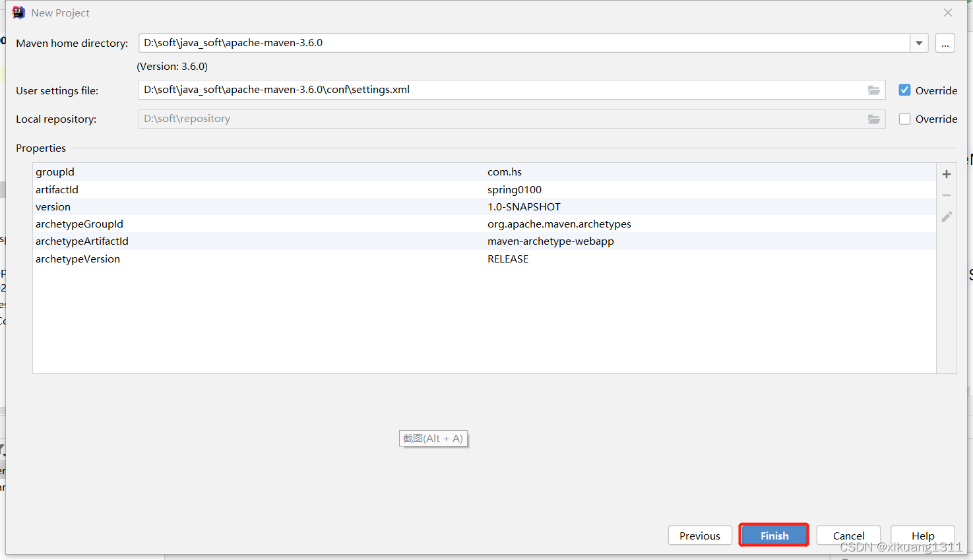Close the New Project dialog with X

point(948,13)
